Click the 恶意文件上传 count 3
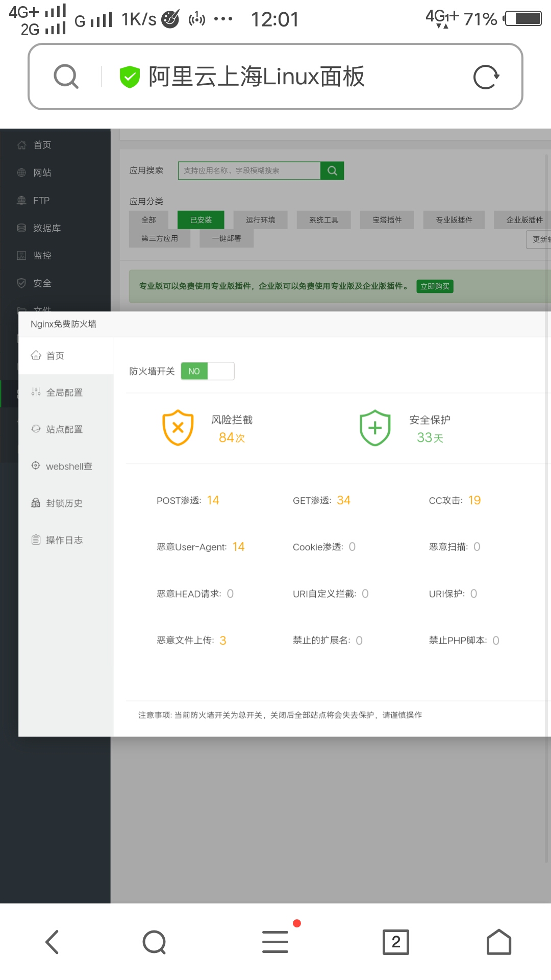Viewport: 551px width, 980px height. pyautogui.click(x=223, y=641)
